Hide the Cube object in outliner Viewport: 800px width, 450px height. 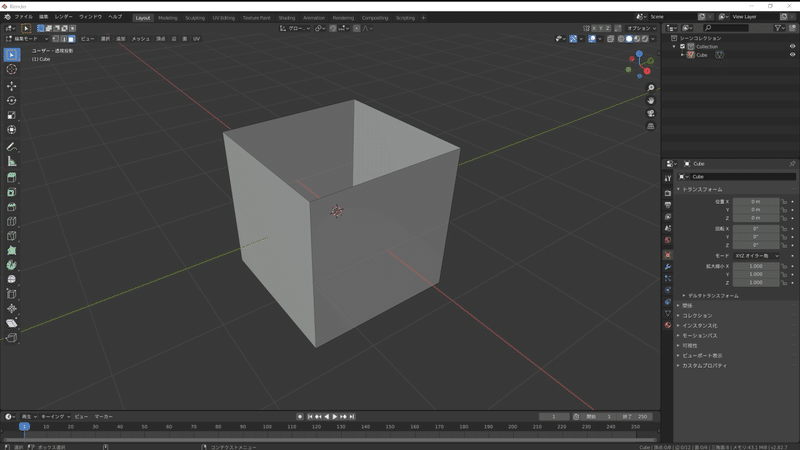(792, 55)
